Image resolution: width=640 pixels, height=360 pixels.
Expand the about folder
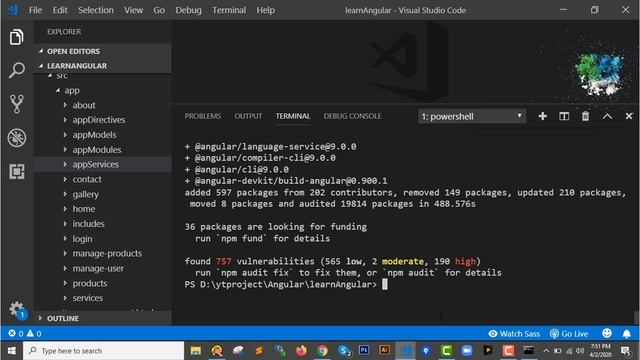[102, 105]
